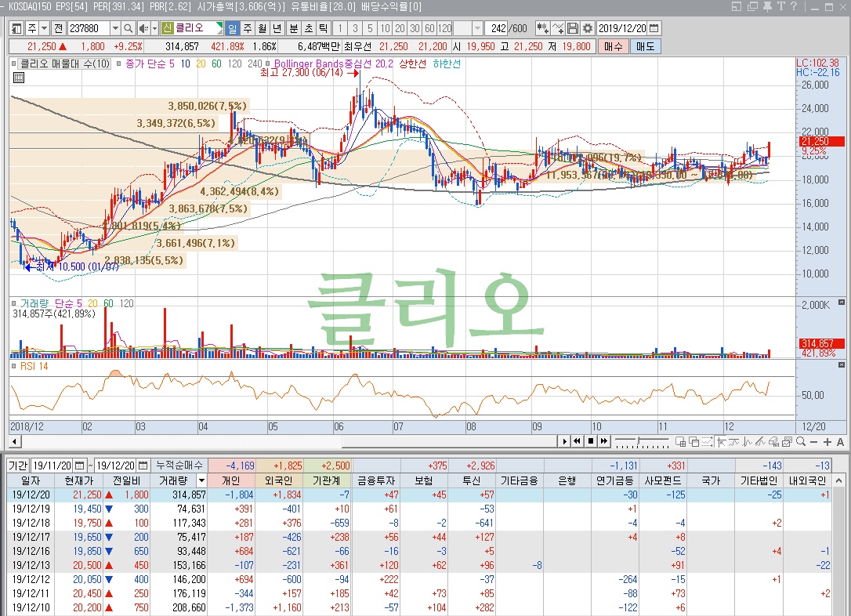Click the fast-forward button under chart

click(603, 442)
